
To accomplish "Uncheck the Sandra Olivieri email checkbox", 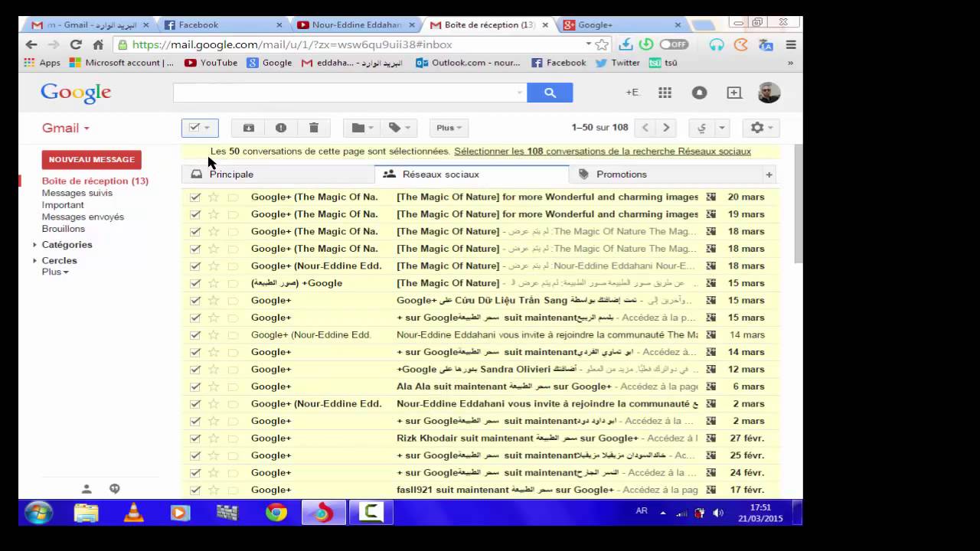I will click(195, 369).
